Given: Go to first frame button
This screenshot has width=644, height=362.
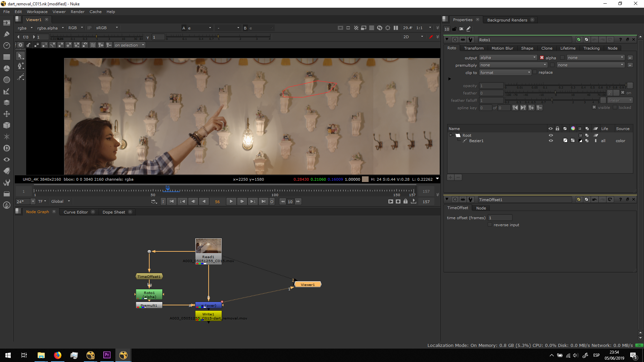Looking at the screenshot, I should coord(172,201).
